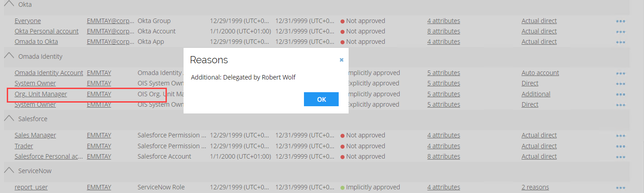The height and width of the screenshot is (193, 644).
Task: Open the Sales Manager resource link
Action: click(x=35, y=135)
